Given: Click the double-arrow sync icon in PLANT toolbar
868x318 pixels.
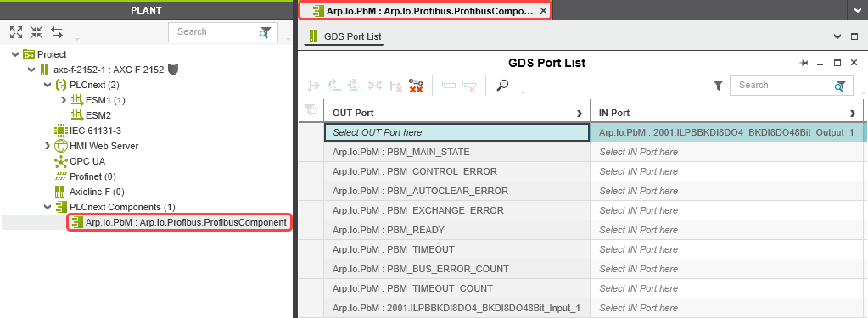Looking at the screenshot, I should (57, 32).
